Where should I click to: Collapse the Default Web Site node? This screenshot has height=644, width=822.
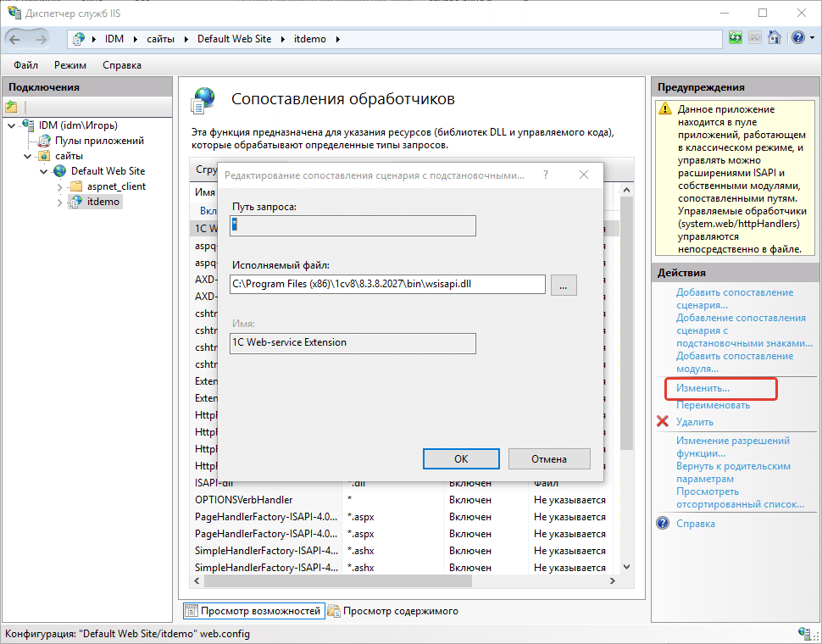click(44, 171)
